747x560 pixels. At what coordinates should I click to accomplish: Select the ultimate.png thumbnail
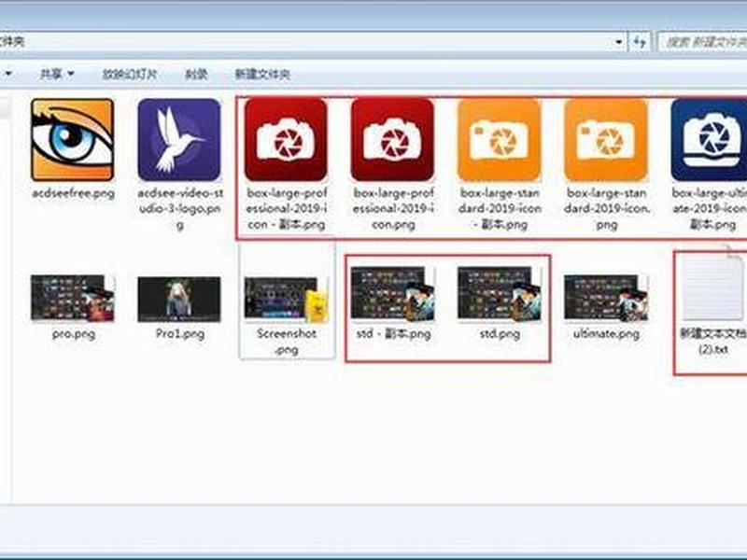pos(606,298)
